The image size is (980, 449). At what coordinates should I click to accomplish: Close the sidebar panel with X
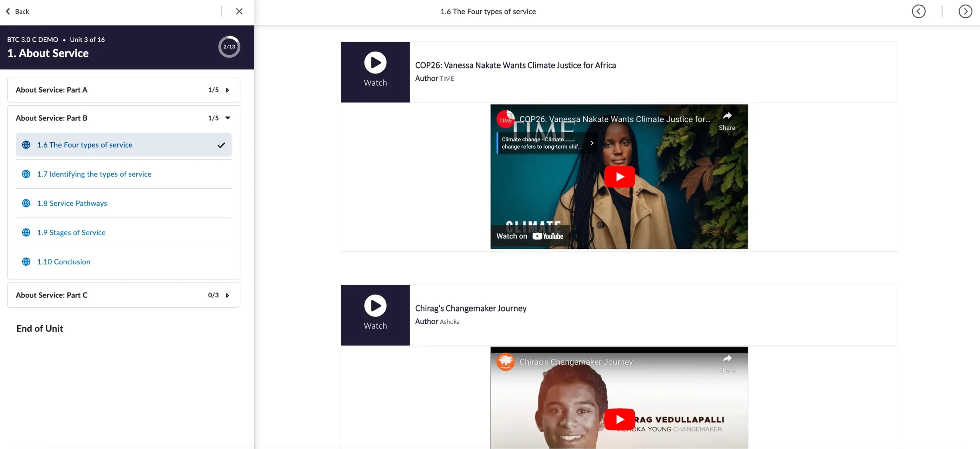pos(239,11)
